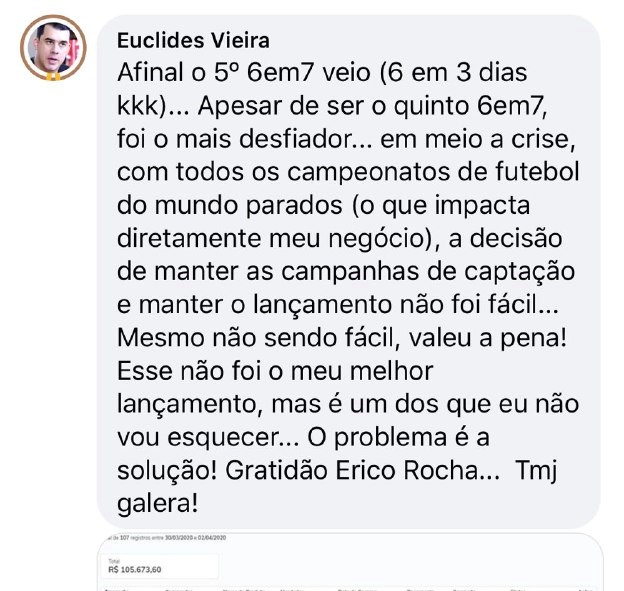Click the '(6 em 3 dias' text
This screenshot has width=624, height=591.
[454, 73]
